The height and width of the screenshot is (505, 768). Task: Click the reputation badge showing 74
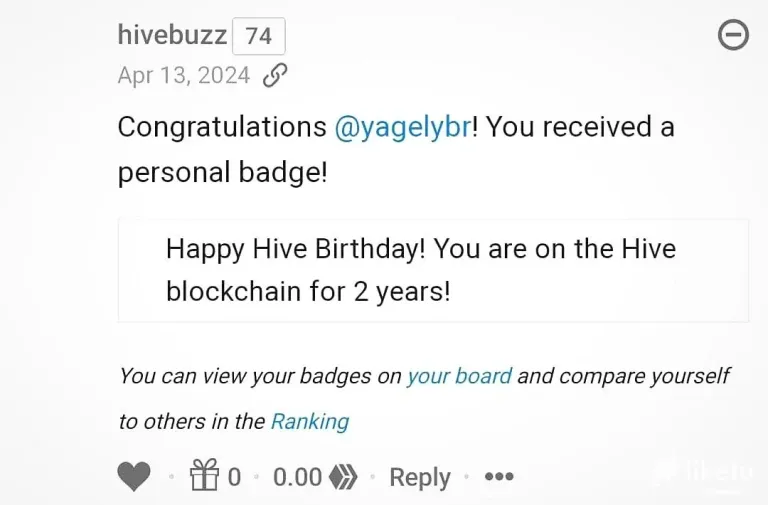point(259,36)
